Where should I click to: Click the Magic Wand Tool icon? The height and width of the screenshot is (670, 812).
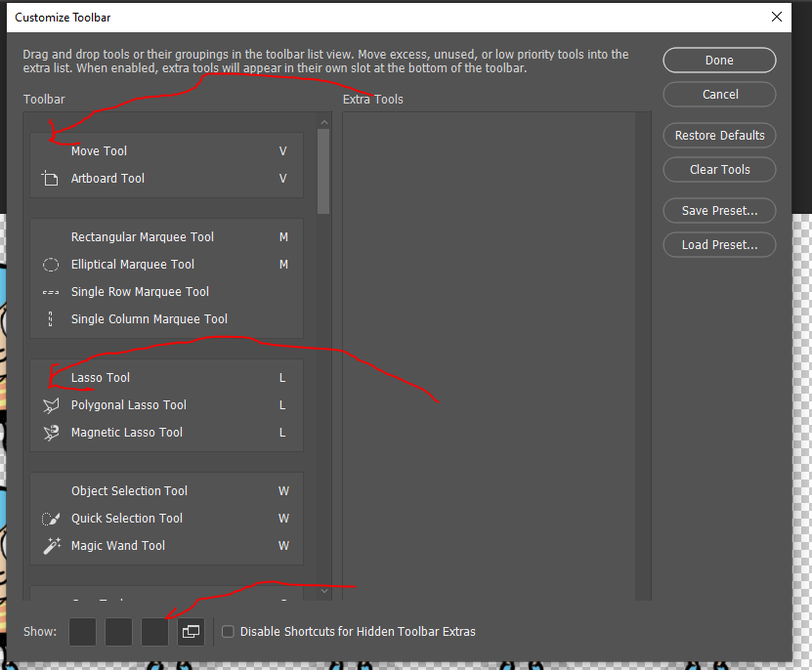(50, 545)
